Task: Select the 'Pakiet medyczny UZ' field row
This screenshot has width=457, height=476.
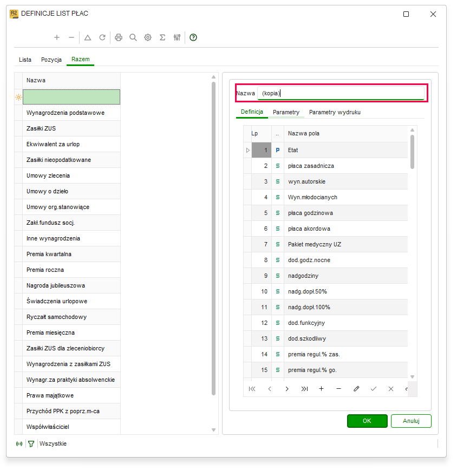Action: (325, 245)
